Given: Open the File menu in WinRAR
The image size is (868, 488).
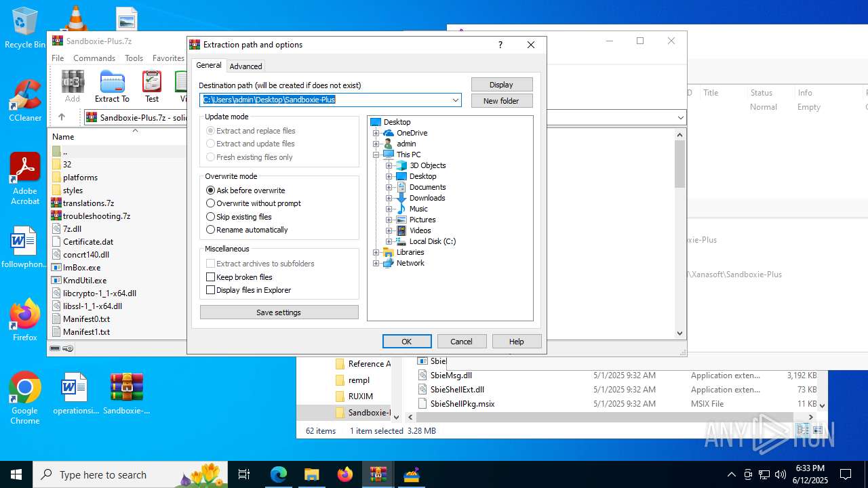Looking at the screenshot, I should coord(58,58).
